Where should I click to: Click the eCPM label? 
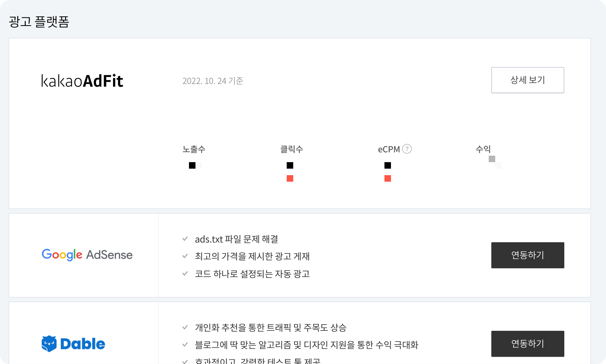click(x=389, y=149)
